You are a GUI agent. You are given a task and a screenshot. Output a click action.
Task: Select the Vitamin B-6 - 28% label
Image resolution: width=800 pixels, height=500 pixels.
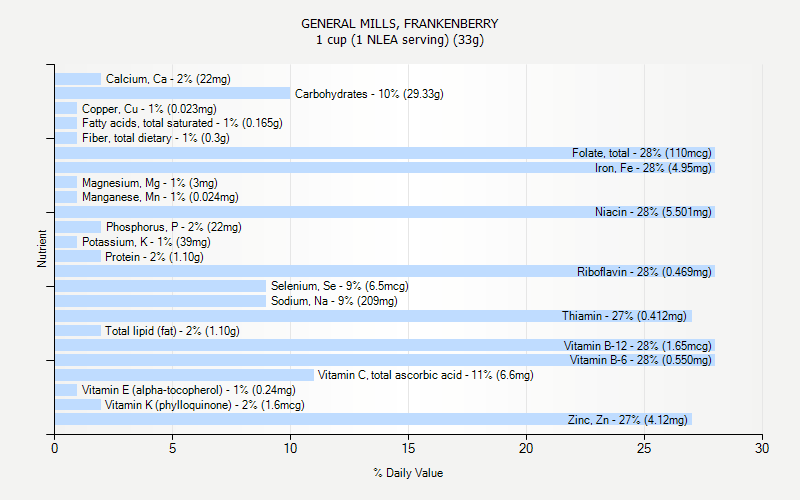[640, 360]
